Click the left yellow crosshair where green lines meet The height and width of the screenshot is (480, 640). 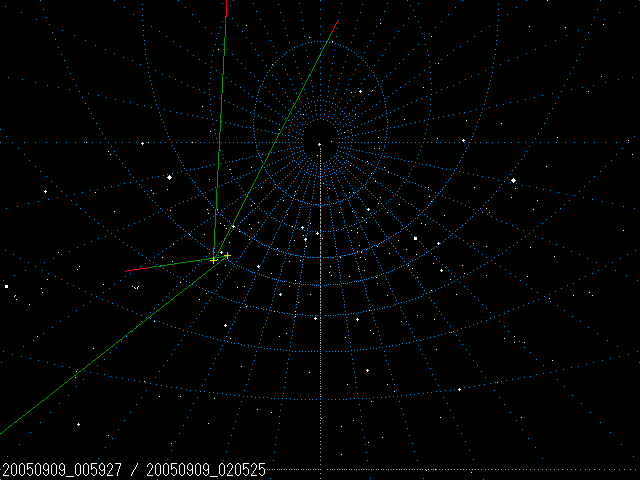(214, 259)
